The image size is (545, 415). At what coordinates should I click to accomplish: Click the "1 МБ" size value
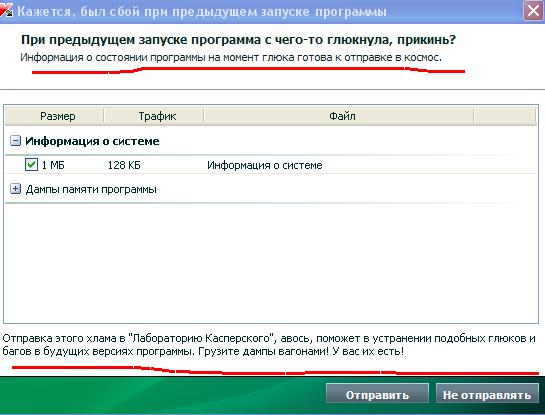click(x=53, y=165)
